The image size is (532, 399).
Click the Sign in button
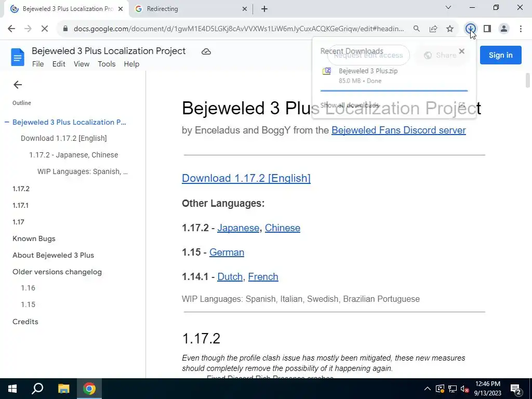pos(500,55)
